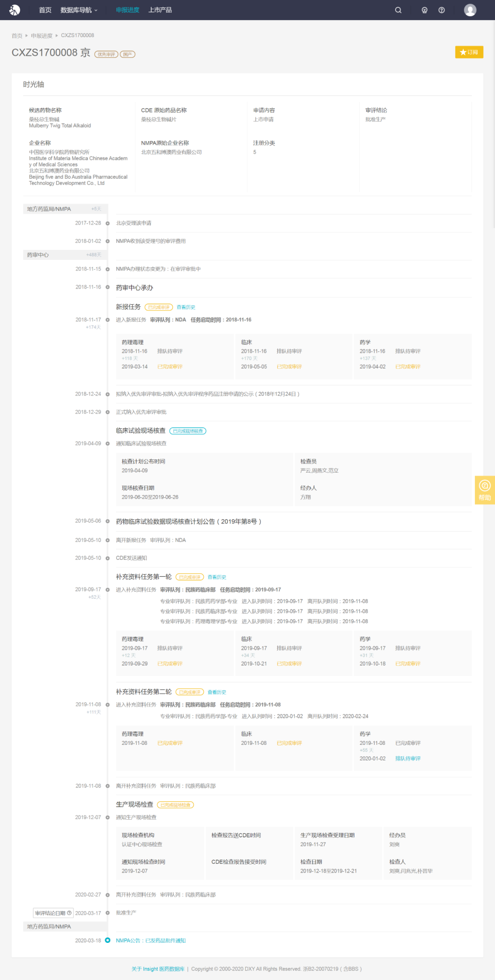Click the 桑枝总生物碱片 CDE drug name

click(x=159, y=120)
